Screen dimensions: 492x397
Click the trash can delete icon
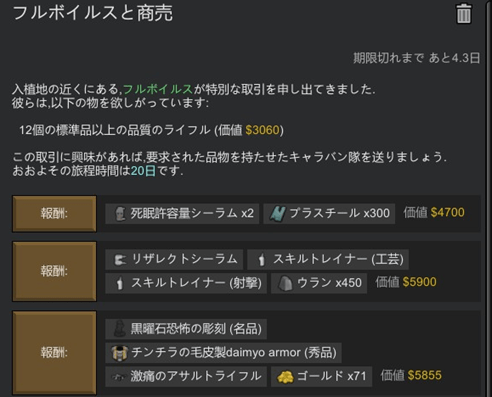point(463,14)
